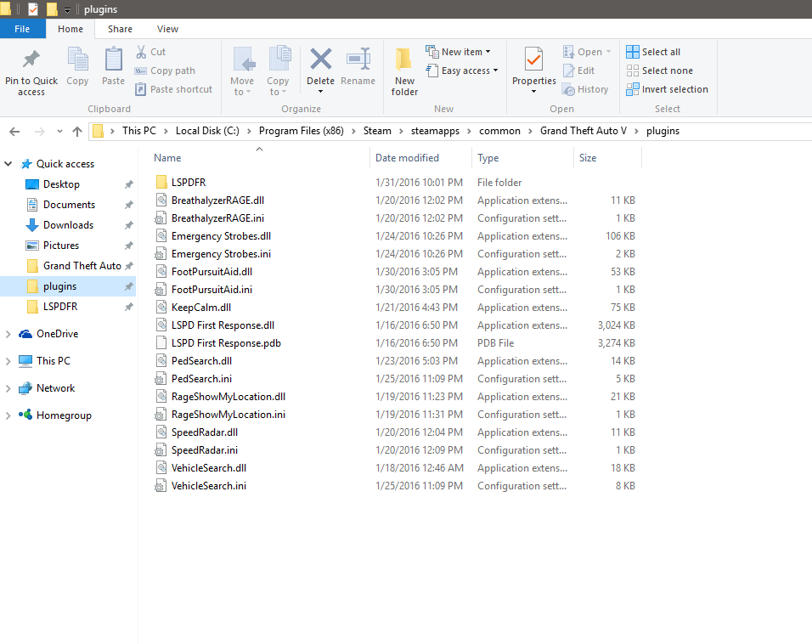
Task: Go up one folder level arrow
Action: (x=77, y=132)
